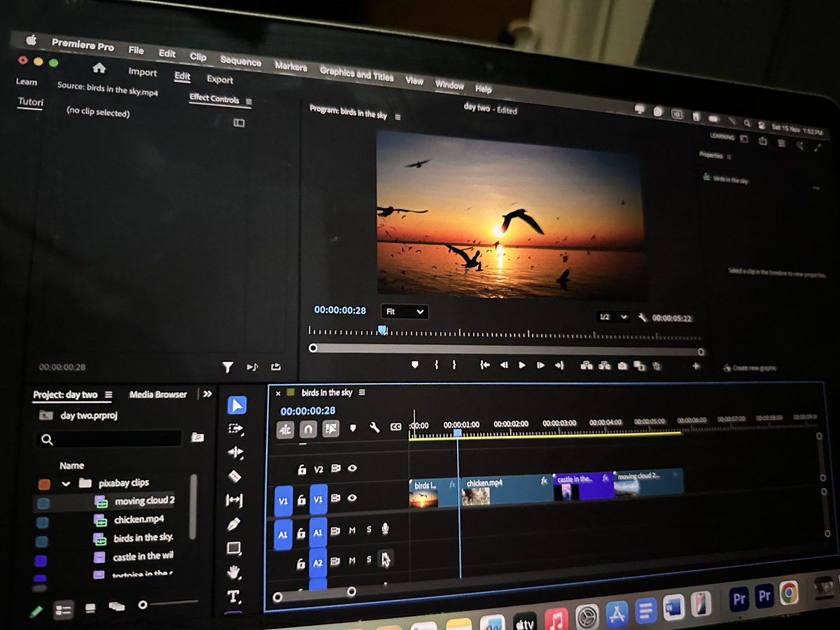Click the Captions CC icon above the timeline
The height and width of the screenshot is (630, 840).
pyautogui.click(x=395, y=427)
